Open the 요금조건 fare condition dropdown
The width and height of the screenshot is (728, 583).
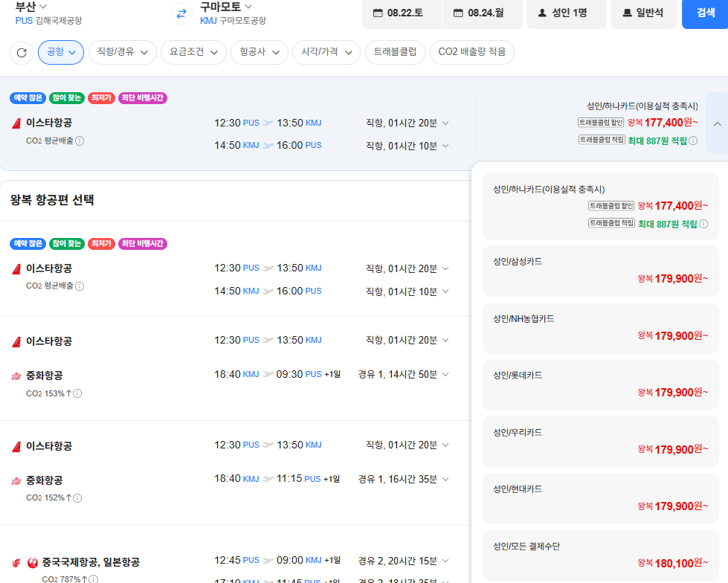tap(193, 52)
